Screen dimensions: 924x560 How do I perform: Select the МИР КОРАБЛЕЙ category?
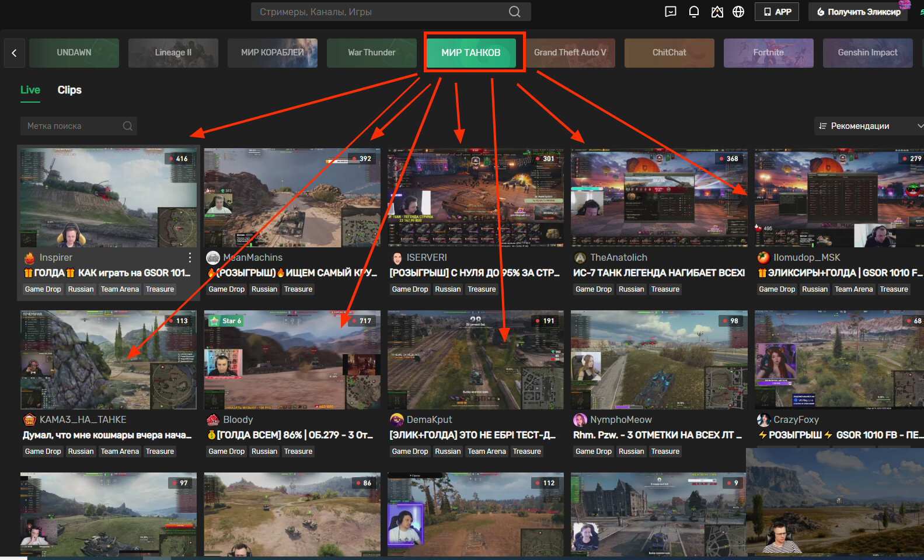273,52
